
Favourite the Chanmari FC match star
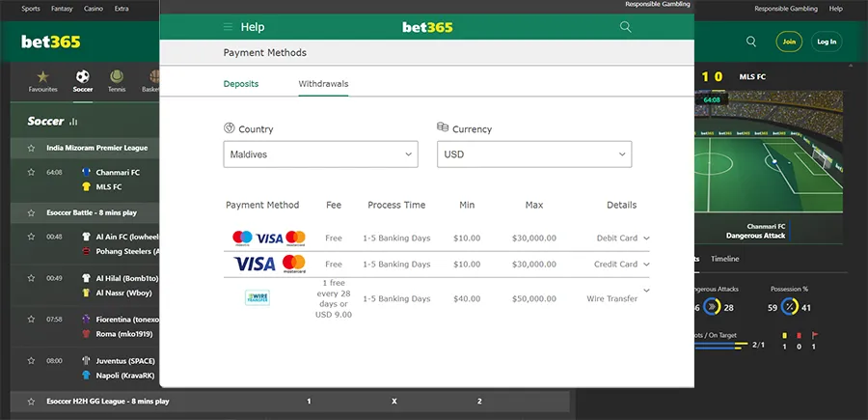point(32,172)
